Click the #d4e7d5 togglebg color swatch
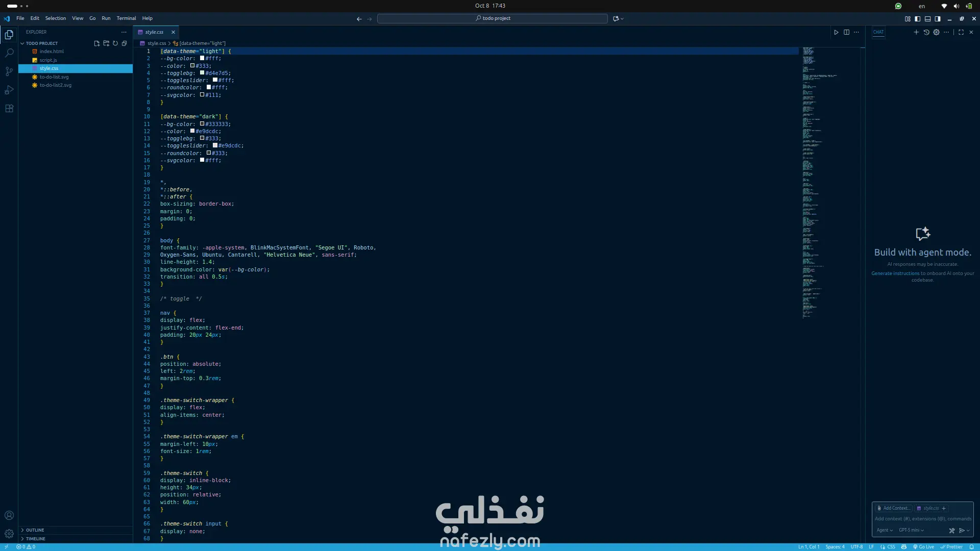The height and width of the screenshot is (551, 980). (x=202, y=73)
